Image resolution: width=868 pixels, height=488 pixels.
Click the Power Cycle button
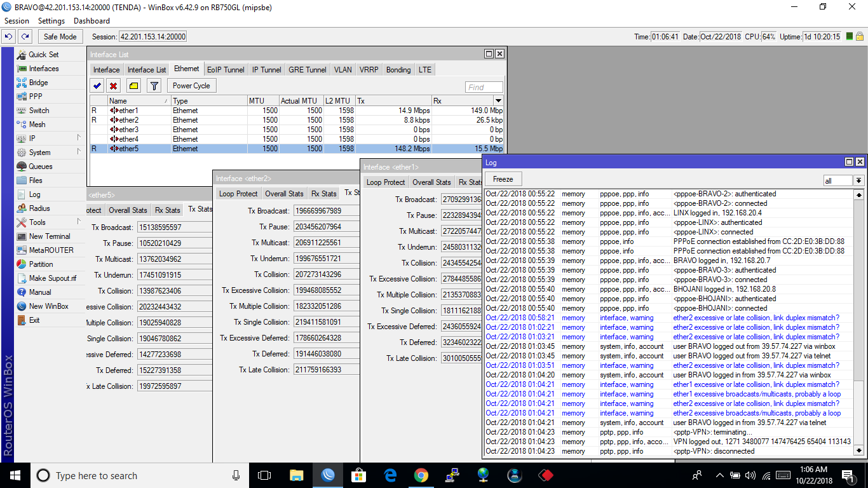coord(191,85)
